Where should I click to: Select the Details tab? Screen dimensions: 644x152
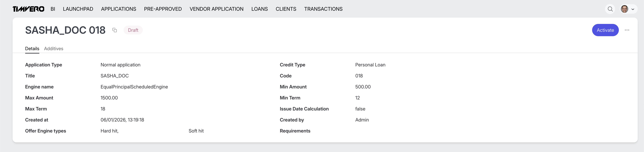point(32,48)
